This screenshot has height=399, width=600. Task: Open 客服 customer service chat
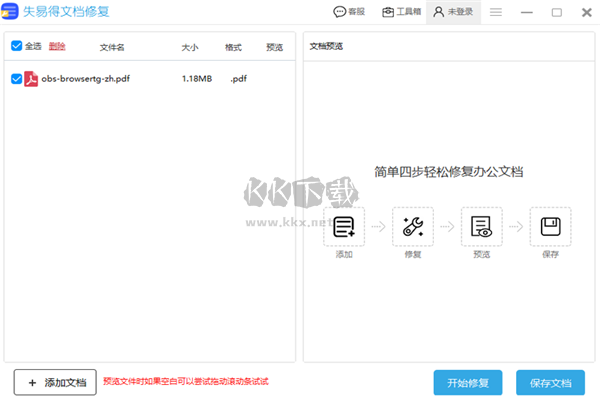349,12
